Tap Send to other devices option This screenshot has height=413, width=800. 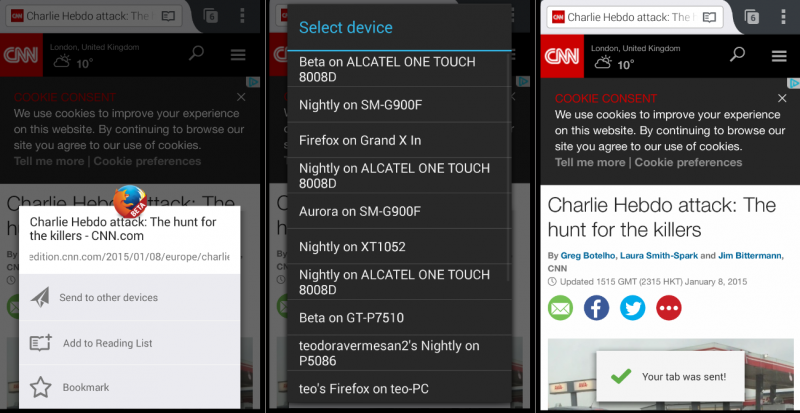point(130,298)
